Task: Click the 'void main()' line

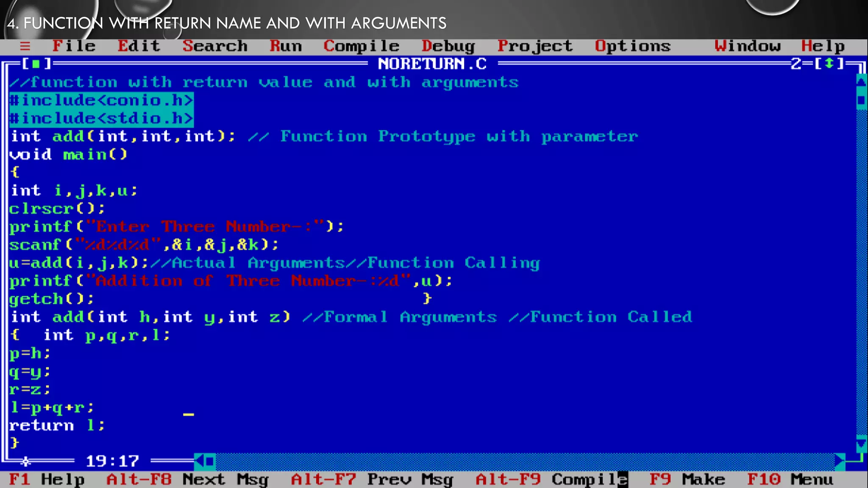Action: coord(68,155)
